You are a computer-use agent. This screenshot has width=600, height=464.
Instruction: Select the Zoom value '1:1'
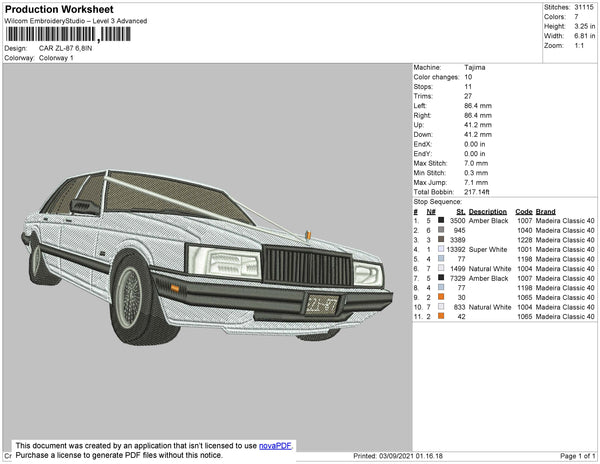point(579,46)
